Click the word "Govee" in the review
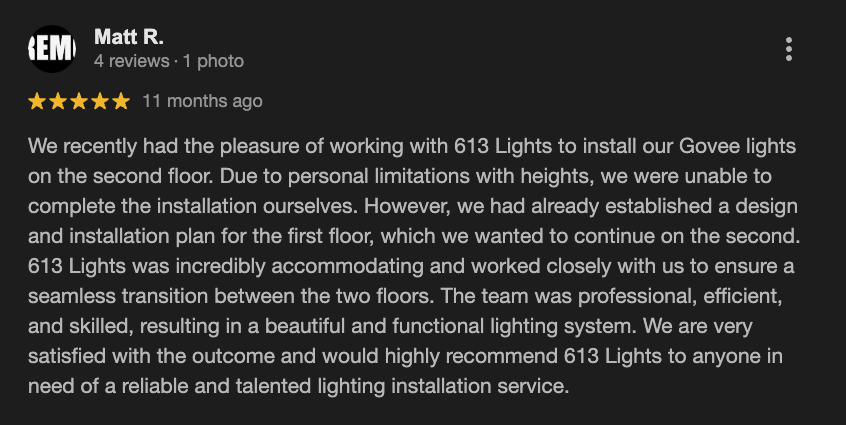This screenshot has width=846, height=425. 678,147
